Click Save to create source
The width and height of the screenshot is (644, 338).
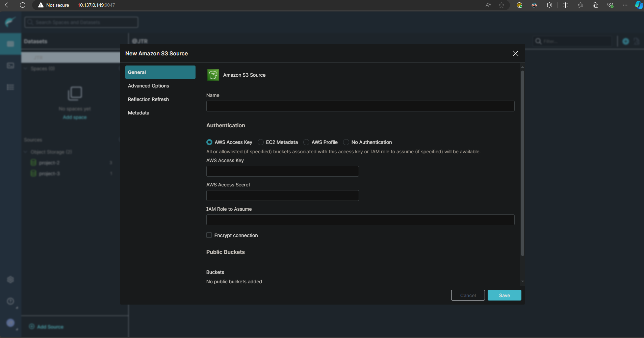click(x=505, y=295)
